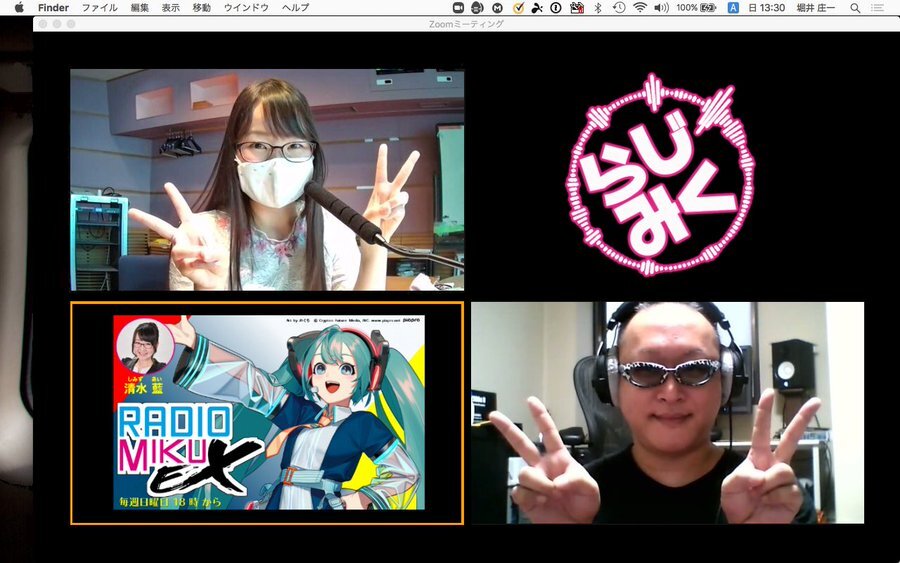Click the orange checkmark menu bar icon
Viewport: 900px width, 563px height.
[518, 7]
